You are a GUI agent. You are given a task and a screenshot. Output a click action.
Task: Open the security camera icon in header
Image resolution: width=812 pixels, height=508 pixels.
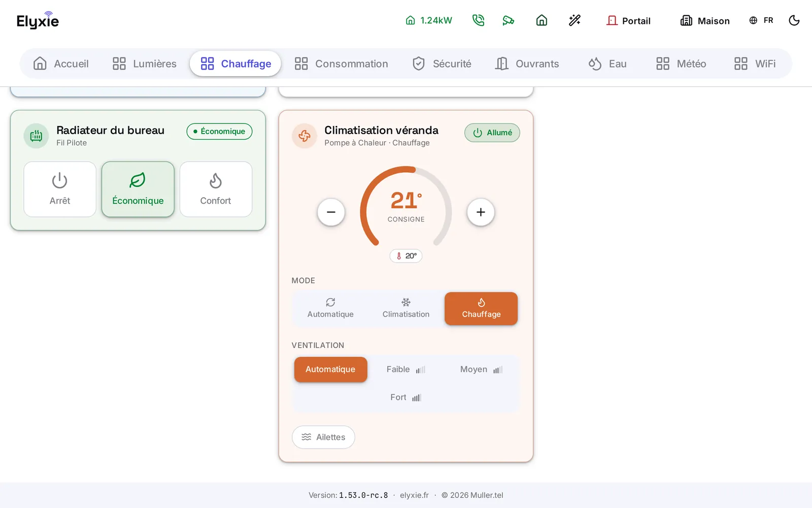pos(509,20)
